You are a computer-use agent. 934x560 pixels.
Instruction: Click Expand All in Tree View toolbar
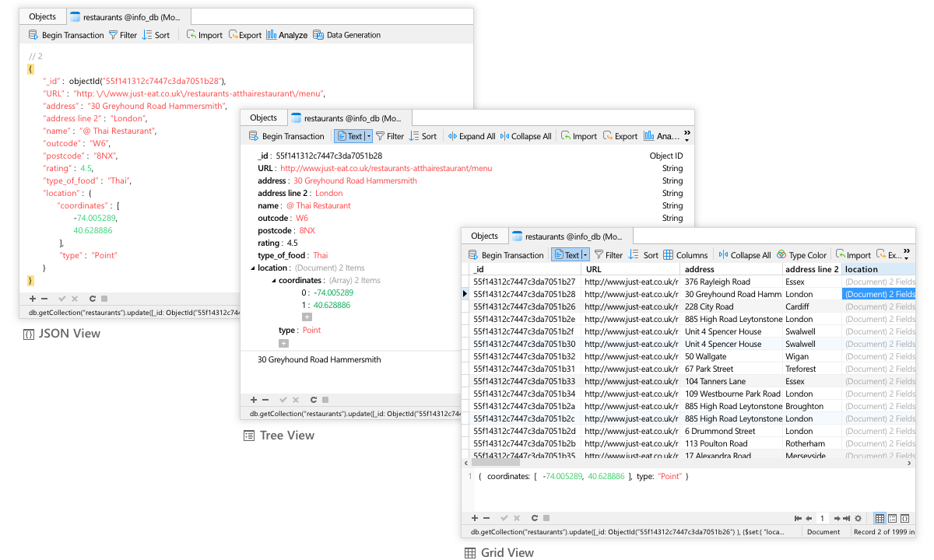(472, 136)
